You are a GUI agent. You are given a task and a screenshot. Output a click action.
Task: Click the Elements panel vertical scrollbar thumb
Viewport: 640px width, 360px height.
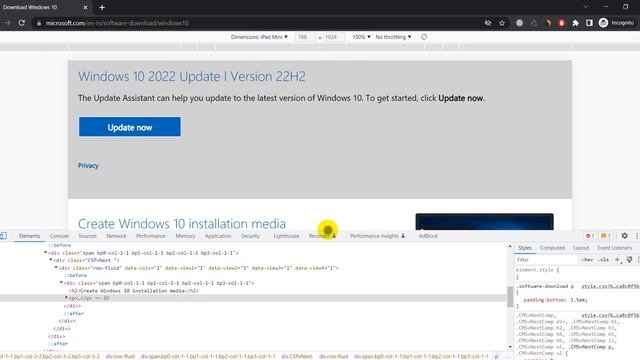510,296
